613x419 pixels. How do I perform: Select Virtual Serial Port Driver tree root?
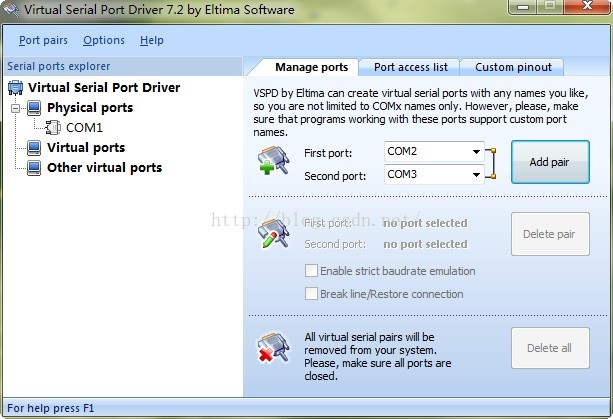[104, 88]
